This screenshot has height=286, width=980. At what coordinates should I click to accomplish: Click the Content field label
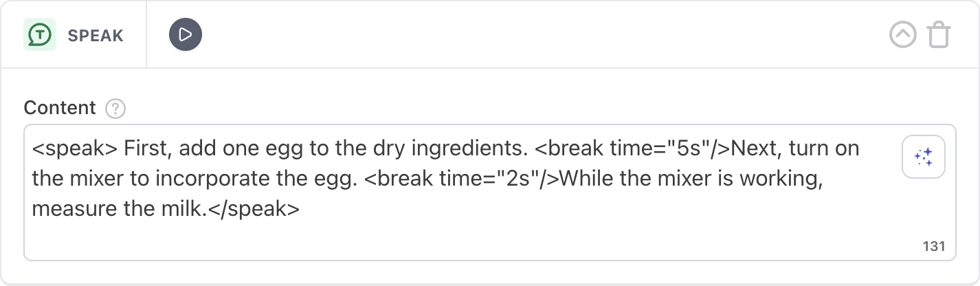pos(60,108)
